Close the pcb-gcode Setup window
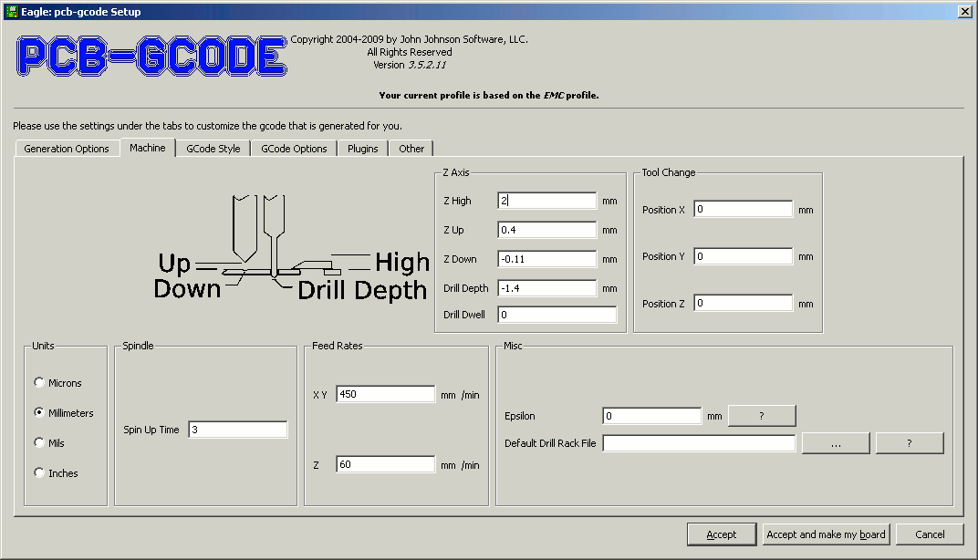This screenshot has height=560, width=978. click(964, 11)
